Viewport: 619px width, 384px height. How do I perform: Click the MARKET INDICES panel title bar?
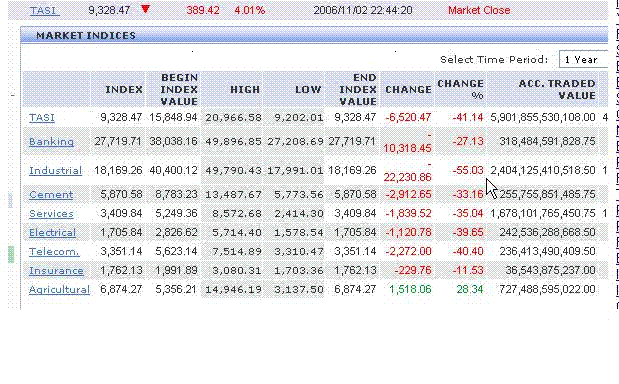314,35
